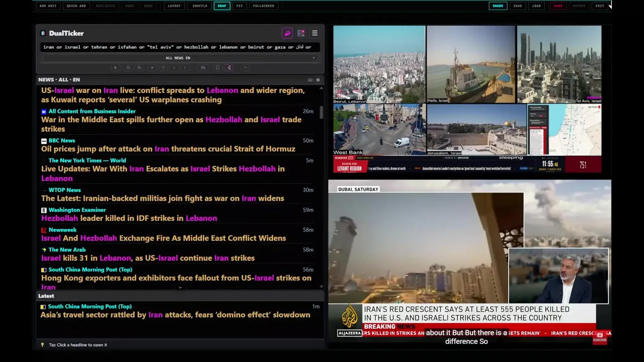644x362 pixels.
Task: Toggle the FIT mode button
Action: (239, 6)
